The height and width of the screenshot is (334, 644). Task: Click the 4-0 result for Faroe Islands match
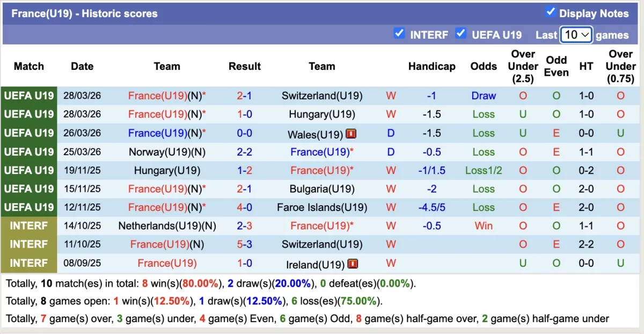245,207
